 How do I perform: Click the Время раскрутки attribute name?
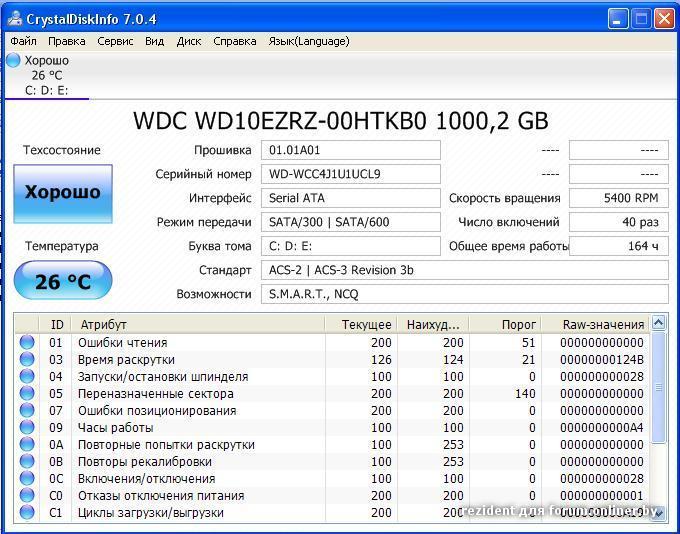(x=126, y=359)
